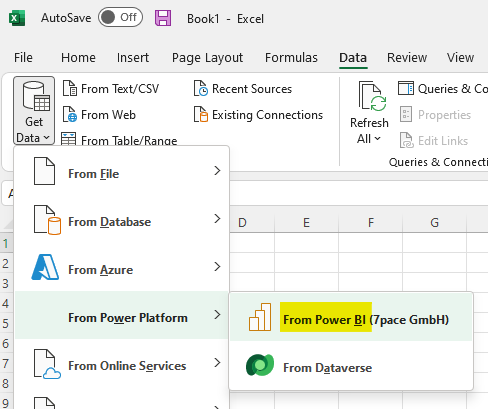Click the Dataverse green logo icon

(260, 365)
